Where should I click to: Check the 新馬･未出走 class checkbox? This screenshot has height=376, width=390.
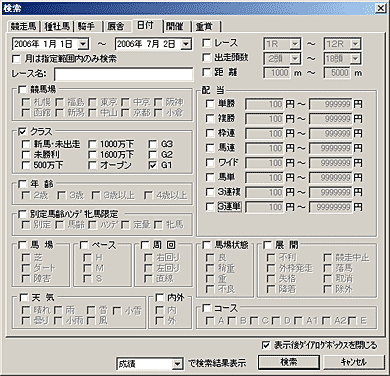(x=26, y=144)
